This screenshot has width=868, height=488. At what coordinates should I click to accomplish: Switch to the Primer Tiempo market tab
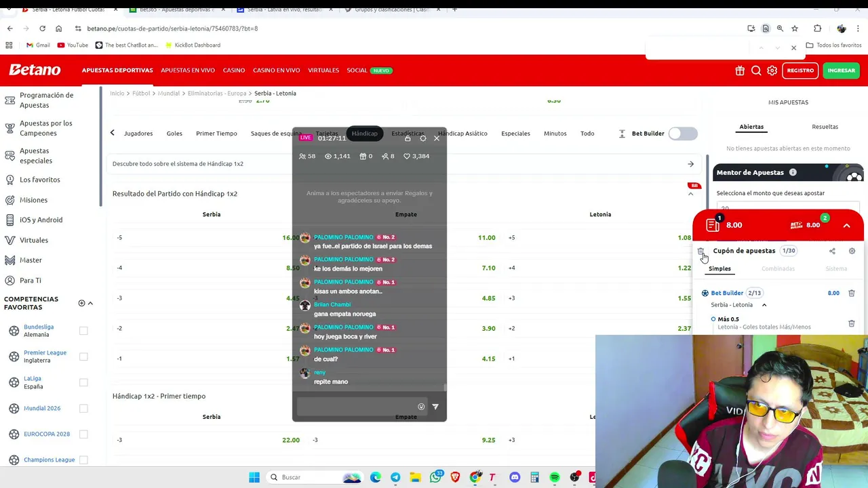point(216,134)
